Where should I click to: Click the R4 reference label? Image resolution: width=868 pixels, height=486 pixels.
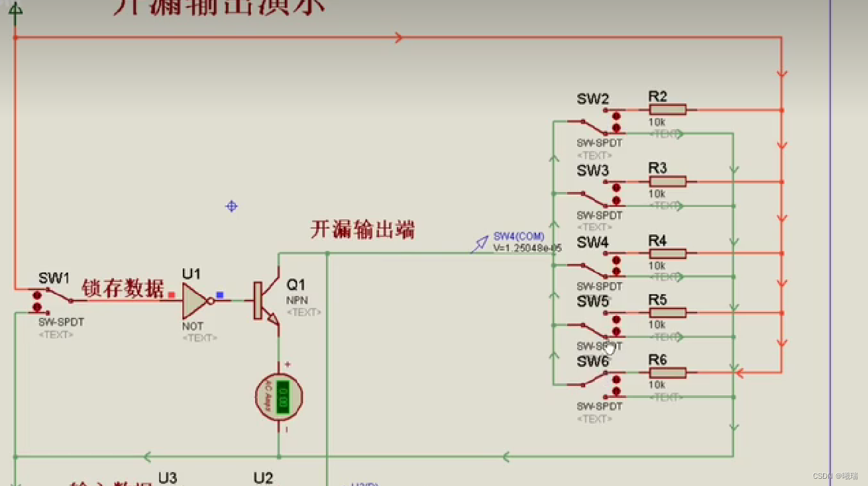657,240
